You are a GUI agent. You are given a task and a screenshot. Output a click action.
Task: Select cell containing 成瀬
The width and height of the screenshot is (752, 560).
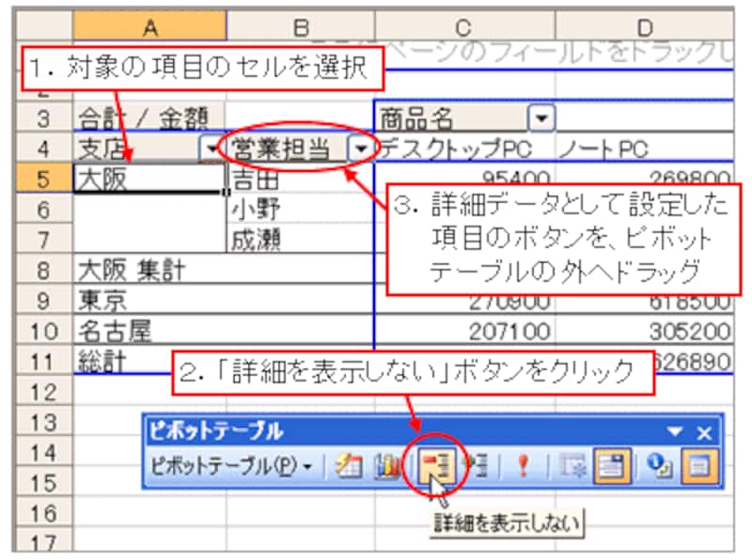click(x=300, y=240)
